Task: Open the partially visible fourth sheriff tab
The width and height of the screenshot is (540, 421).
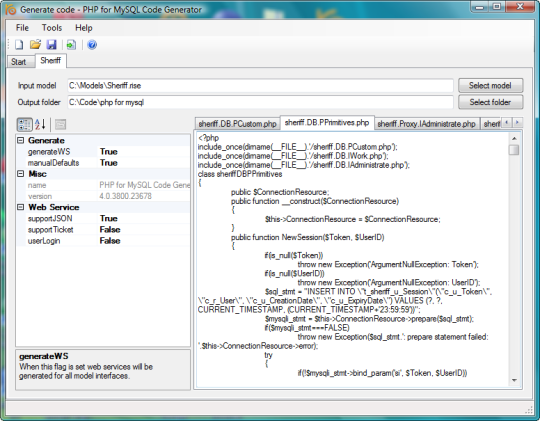Action: tap(491, 124)
